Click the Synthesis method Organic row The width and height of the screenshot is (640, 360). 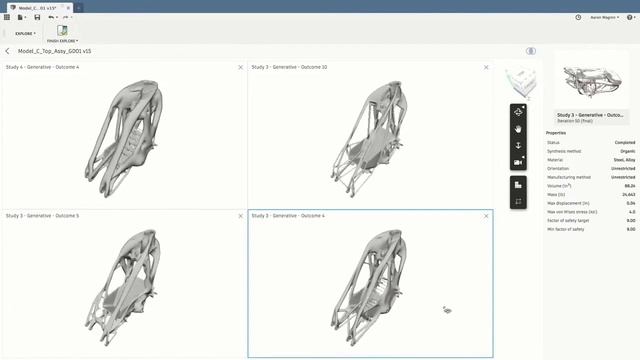click(591, 151)
